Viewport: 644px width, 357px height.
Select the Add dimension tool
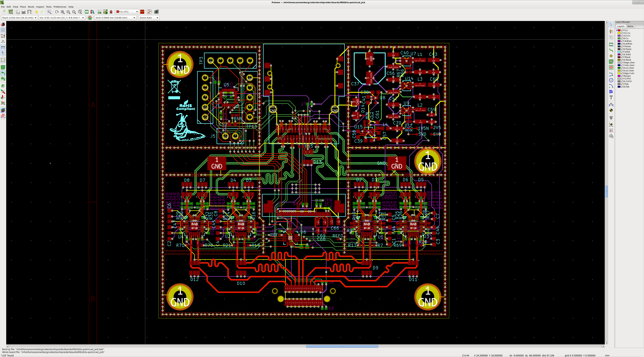tap(611, 104)
